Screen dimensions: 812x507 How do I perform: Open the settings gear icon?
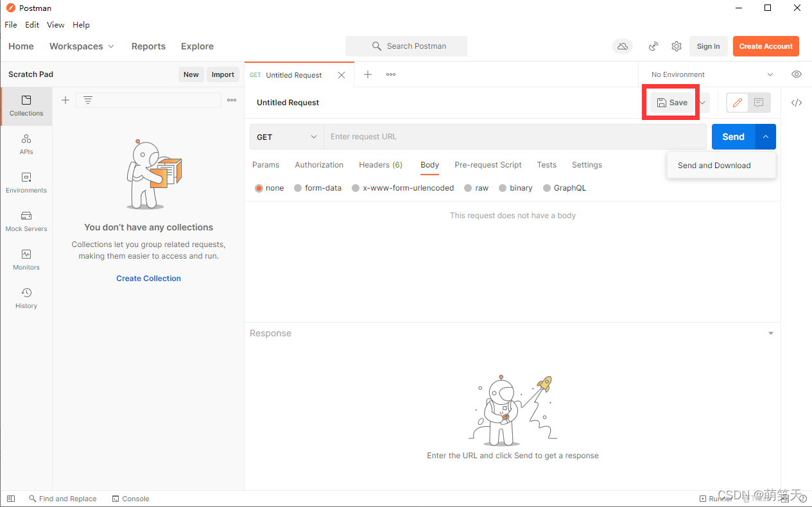(677, 46)
